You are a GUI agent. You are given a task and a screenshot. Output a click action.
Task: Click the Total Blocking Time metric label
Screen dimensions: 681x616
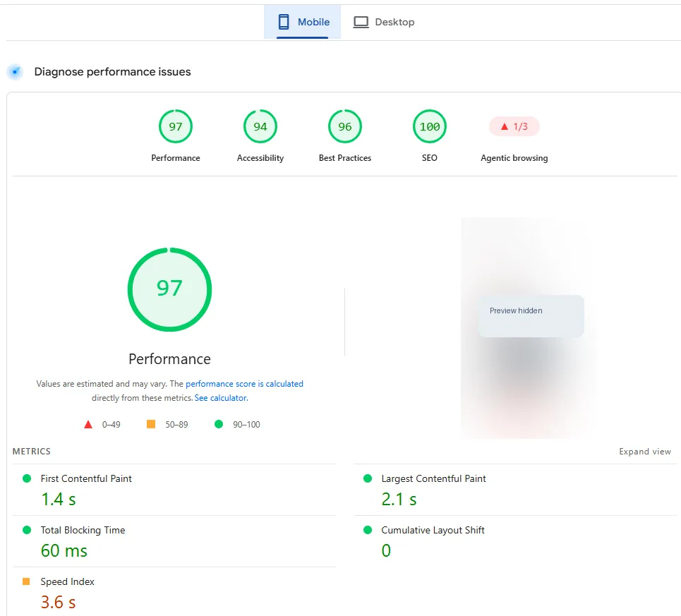click(x=83, y=530)
